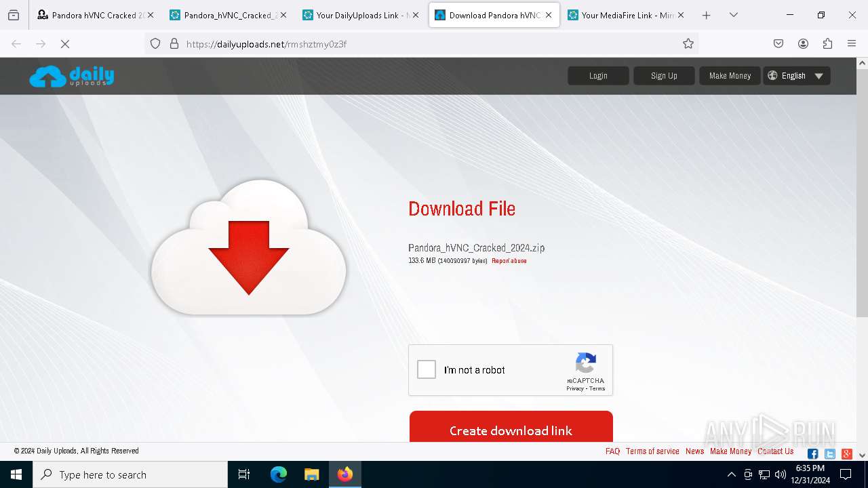The height and width of the screenshot is (488, 868).
Task: Click the file name Pandora_hVNC_Cracked_2024.zip
Action: click(476, 248)
